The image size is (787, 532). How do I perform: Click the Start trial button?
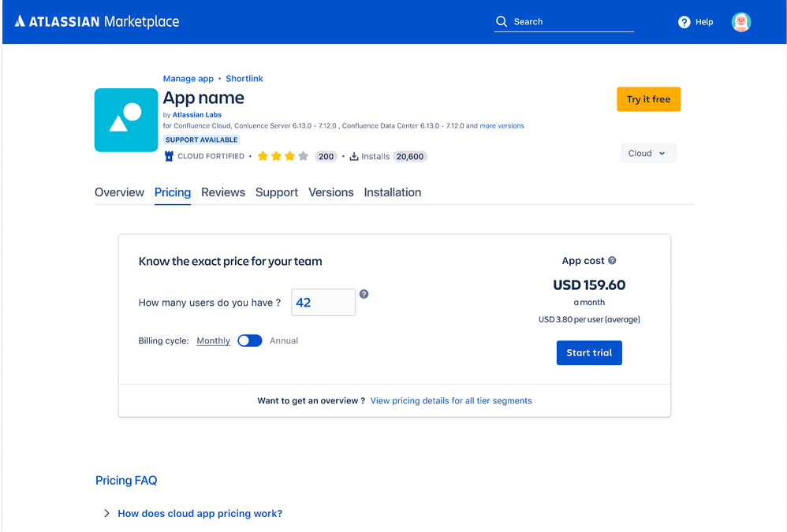click(x=589, y=352)
